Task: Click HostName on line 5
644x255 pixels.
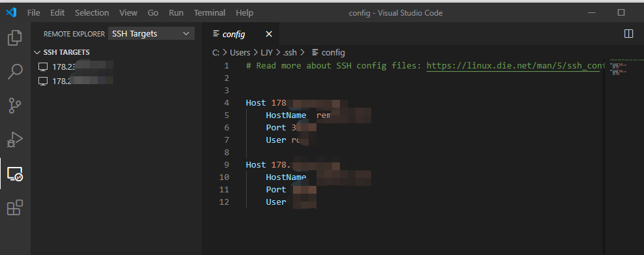Action: click(x=286, y=115)
